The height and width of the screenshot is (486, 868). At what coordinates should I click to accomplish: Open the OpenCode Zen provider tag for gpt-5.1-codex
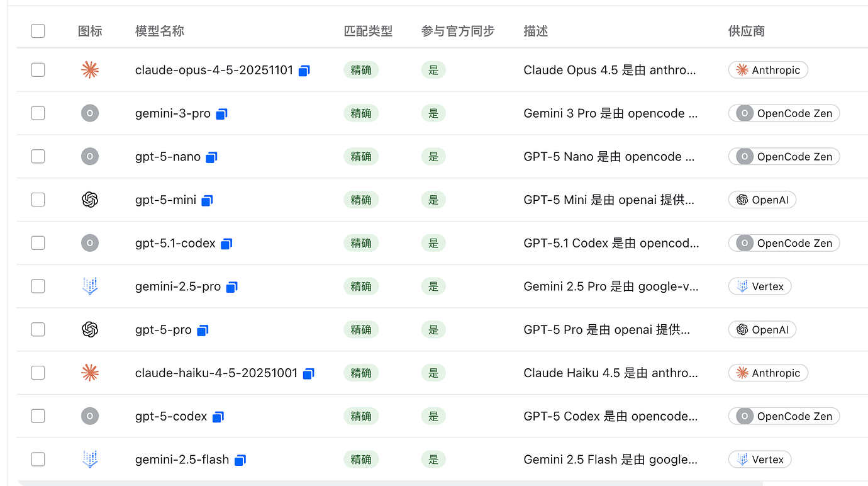pyautogui.click(x=784, y=243)
